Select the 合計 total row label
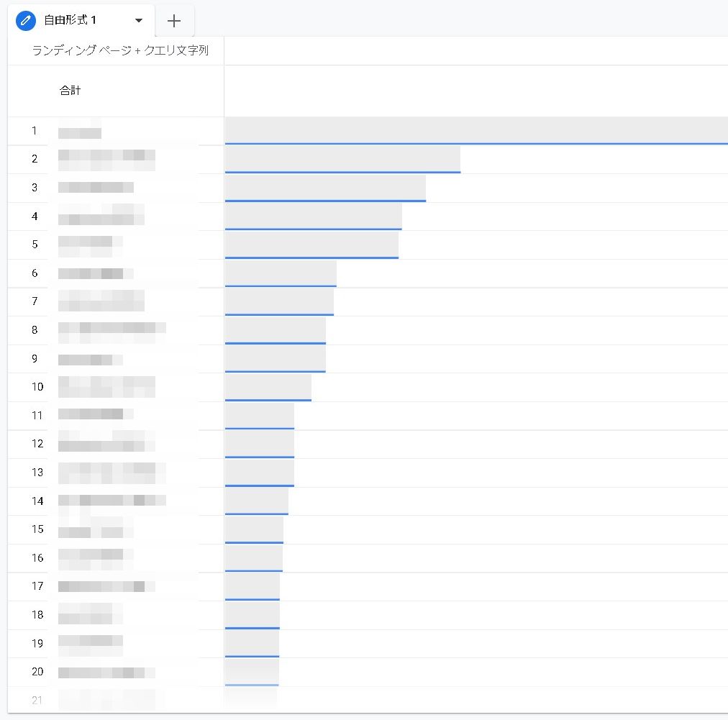Screen dimensions: 728x720 tap(70, 91)
